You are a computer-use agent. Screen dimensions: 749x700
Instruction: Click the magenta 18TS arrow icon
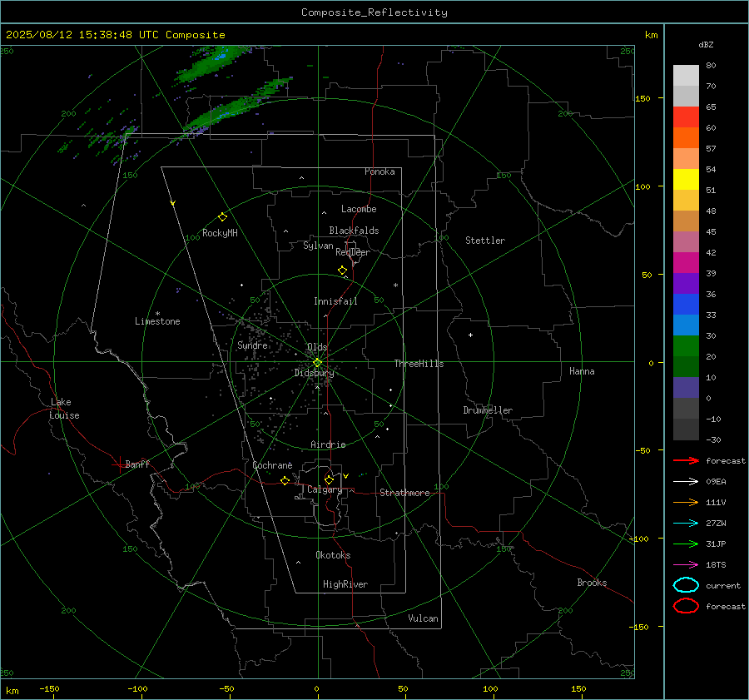686,565
